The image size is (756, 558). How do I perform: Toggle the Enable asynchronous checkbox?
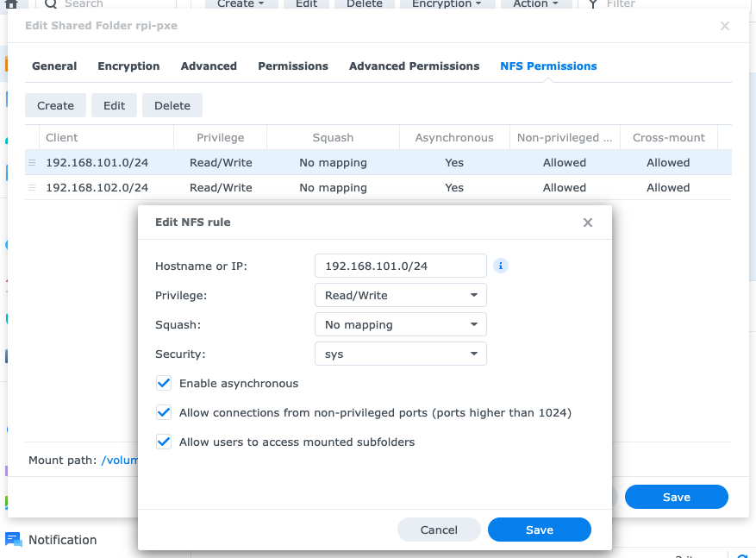point(164,383)
